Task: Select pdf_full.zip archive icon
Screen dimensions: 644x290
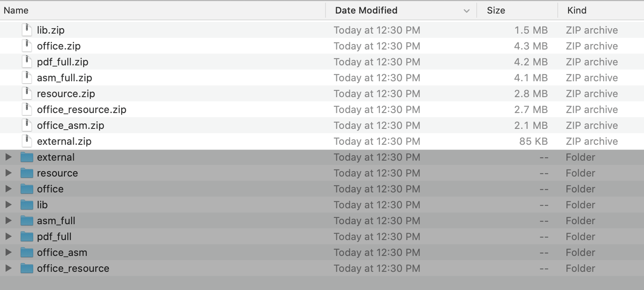Action: 27,61
